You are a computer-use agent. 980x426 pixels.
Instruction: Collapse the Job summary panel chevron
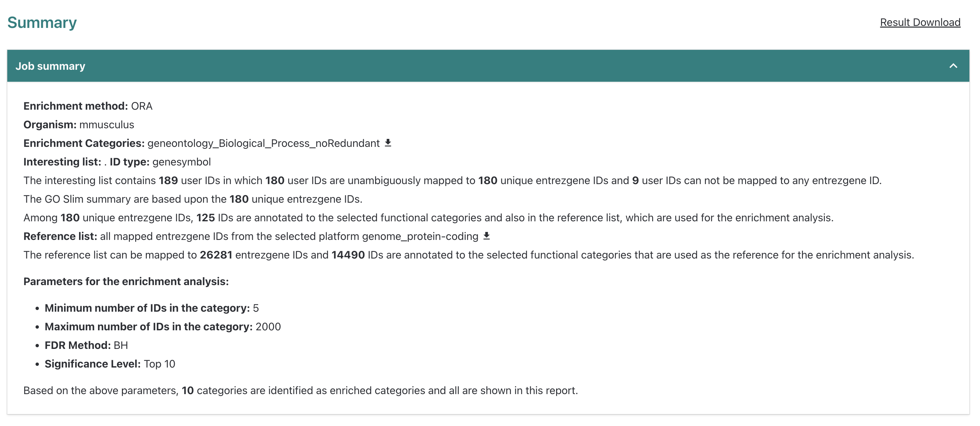point(953,66)
